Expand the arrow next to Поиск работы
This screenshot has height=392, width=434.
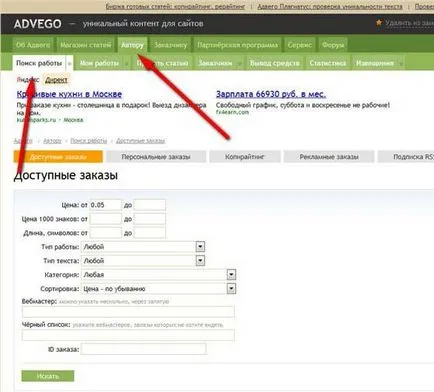coord(69,63)
